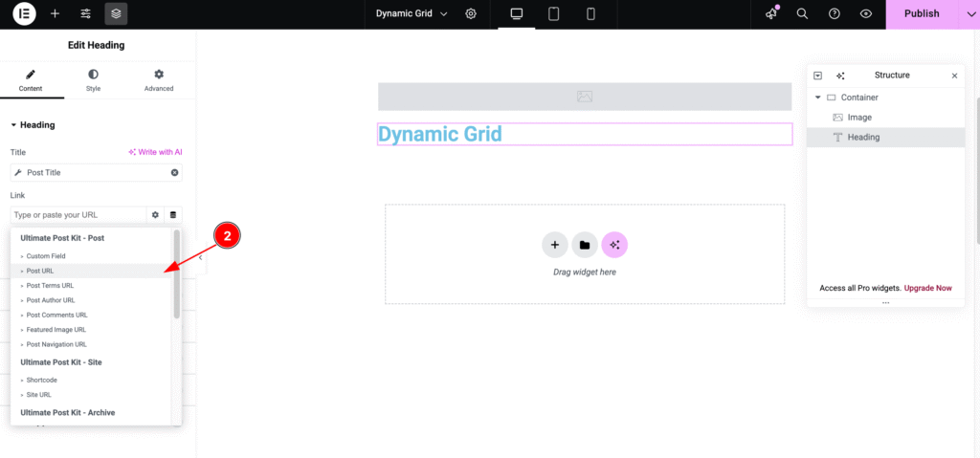Preview changes with the eye icon
The width and height of the screenshot is (980, 458).
pos(866,13)
